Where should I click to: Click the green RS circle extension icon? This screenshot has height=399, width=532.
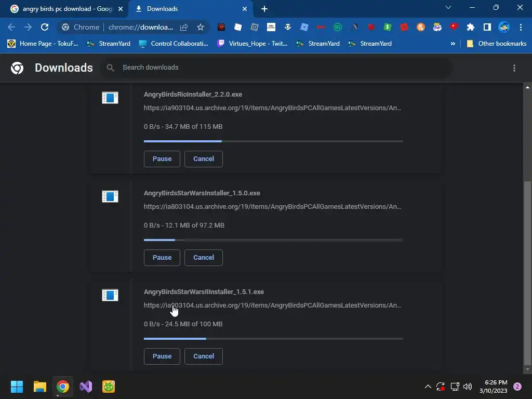point(338,27)
